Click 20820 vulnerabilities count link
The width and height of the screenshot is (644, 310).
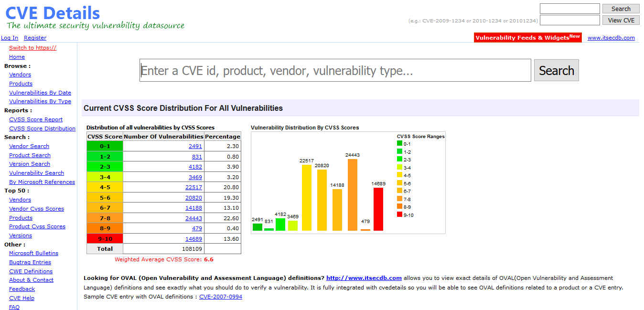coord(193,198)
